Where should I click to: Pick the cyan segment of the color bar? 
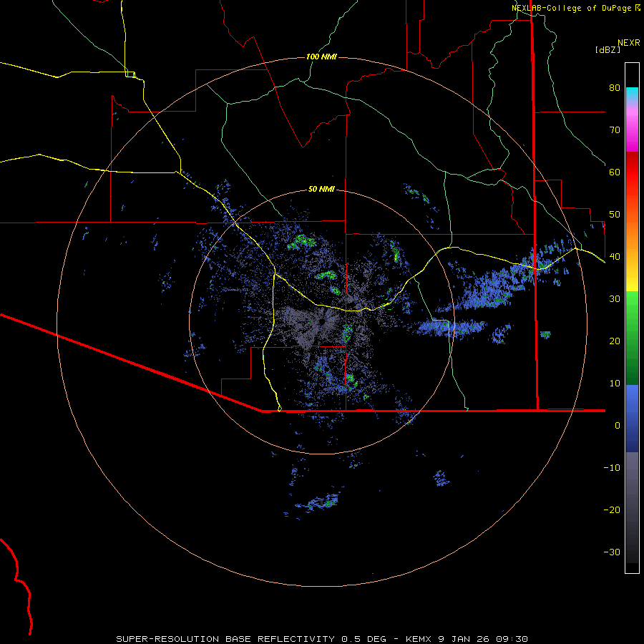632,94
